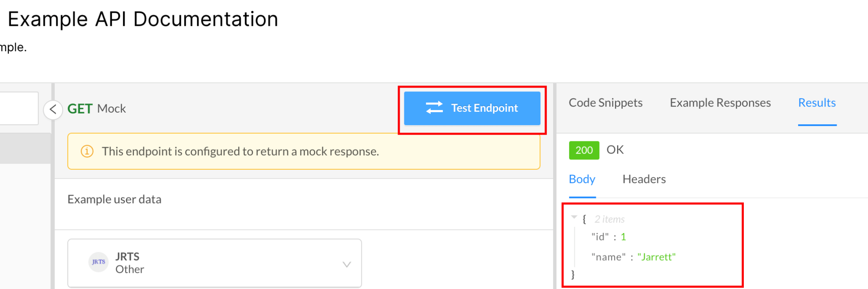Open the JRTS Other dropdown chevron
Image resolution: width=868 pixels, height=289 pixels.
pyautogui.click(x=347, y=264)
